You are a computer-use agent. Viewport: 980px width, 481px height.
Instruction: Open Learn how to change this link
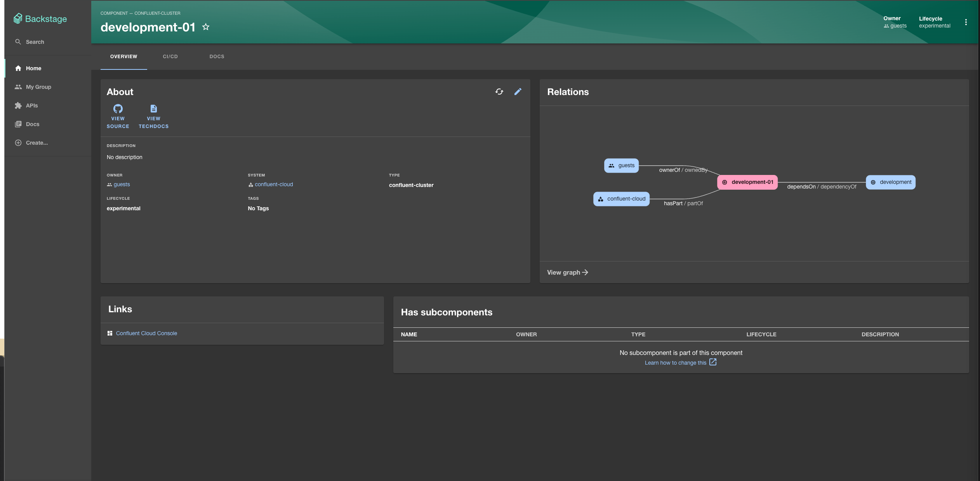point(675,363)
